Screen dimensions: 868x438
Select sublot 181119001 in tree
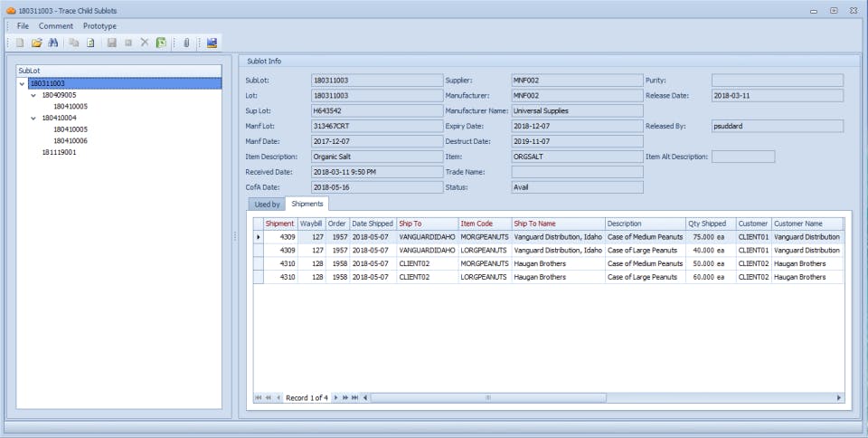(x=60, y=152)
